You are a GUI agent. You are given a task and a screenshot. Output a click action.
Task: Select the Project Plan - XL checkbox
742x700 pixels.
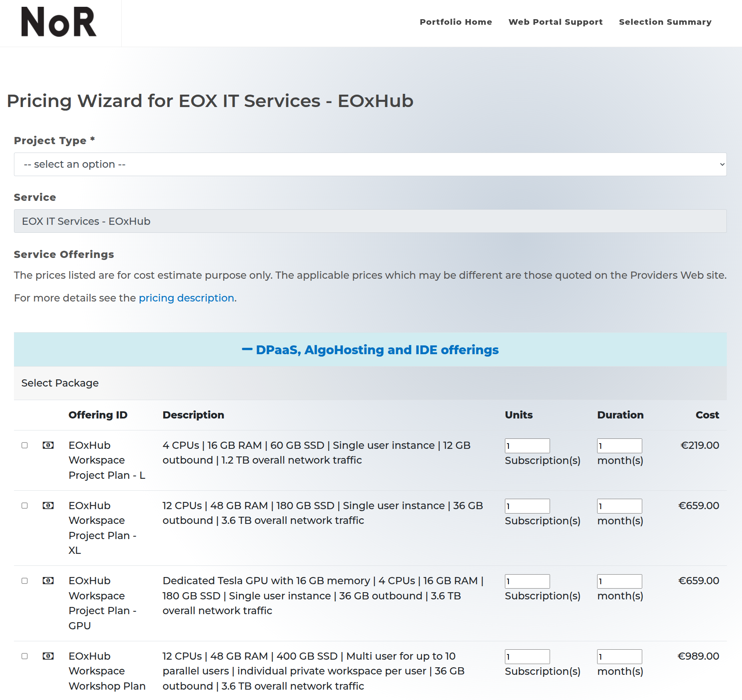(25, 506)
